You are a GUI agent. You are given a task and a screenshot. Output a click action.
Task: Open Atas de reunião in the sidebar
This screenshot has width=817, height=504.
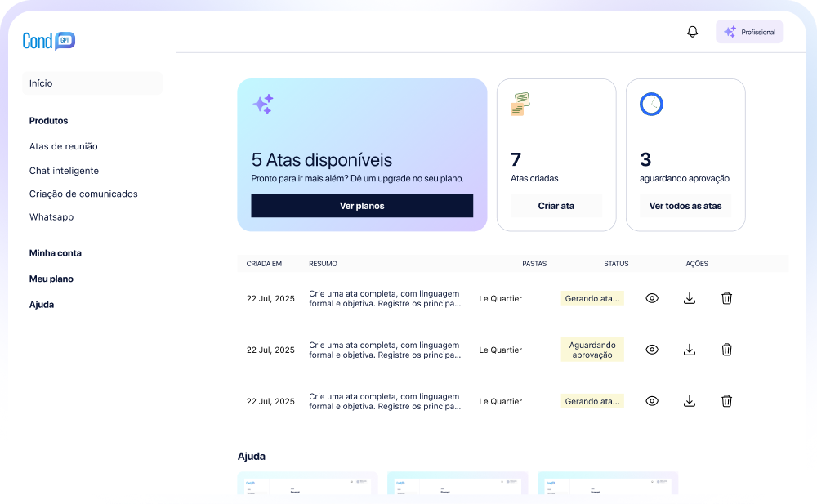[x=64, y=146]
